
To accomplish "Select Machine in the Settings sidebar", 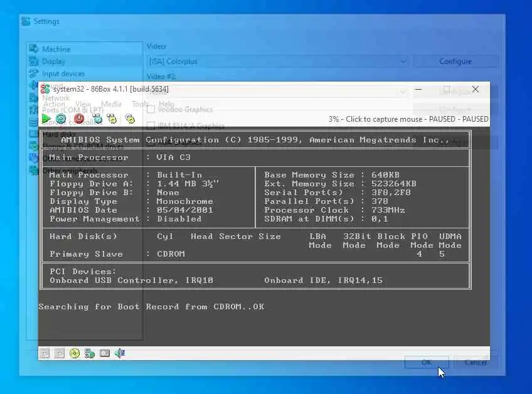I will pos(85,49).
